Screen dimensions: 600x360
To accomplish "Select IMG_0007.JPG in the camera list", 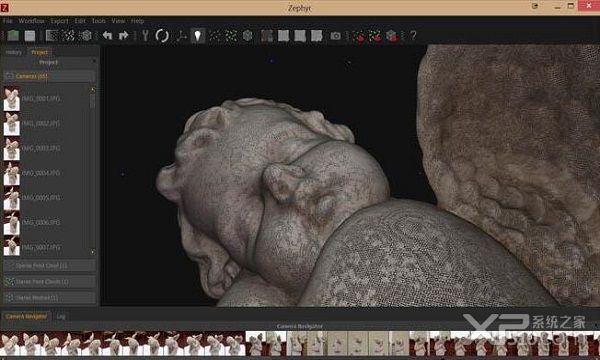I will [41, 248].
